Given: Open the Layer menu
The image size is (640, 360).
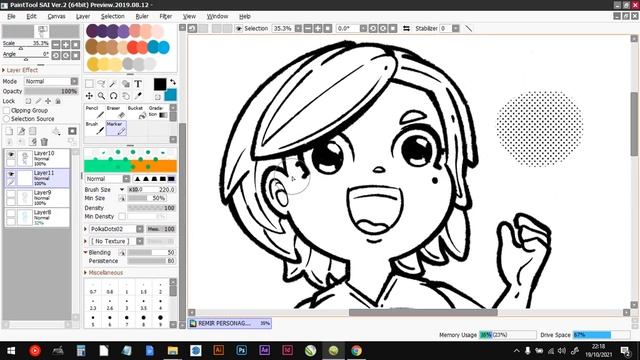Looking at the screenshot, I should pyautogui.click(x=83, y=16).
